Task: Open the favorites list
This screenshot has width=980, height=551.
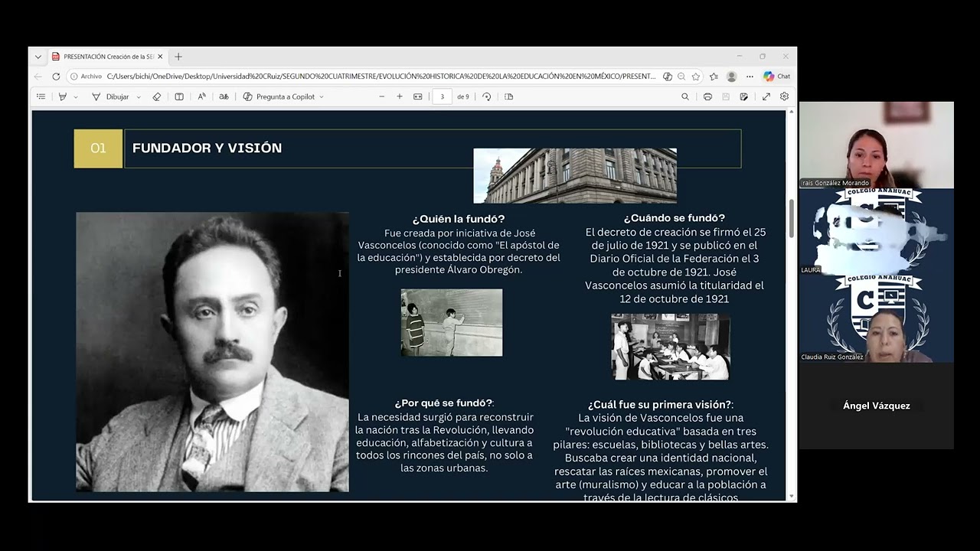Action: tap(714, 77)
